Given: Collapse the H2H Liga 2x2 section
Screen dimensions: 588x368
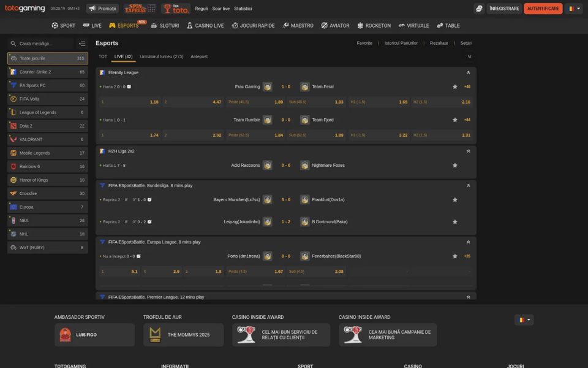Looking at the screenshot, I should [x=469, y=151].
